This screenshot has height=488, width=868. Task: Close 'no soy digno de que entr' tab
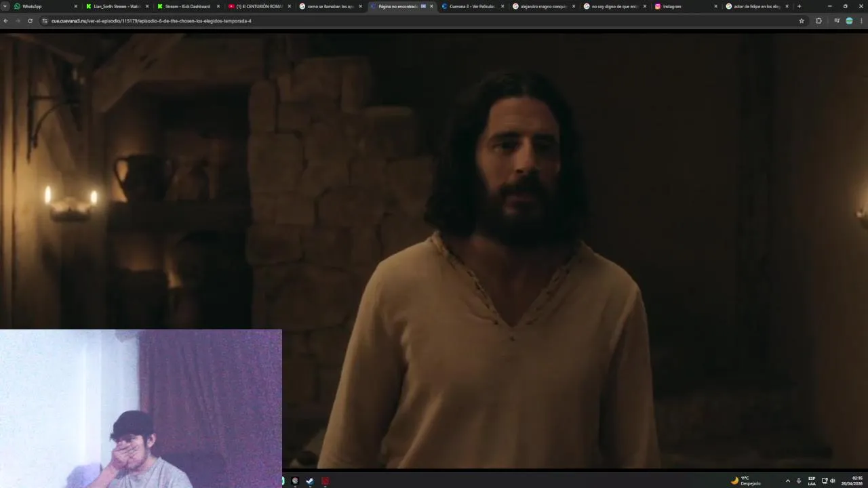[x=645, y=6]
